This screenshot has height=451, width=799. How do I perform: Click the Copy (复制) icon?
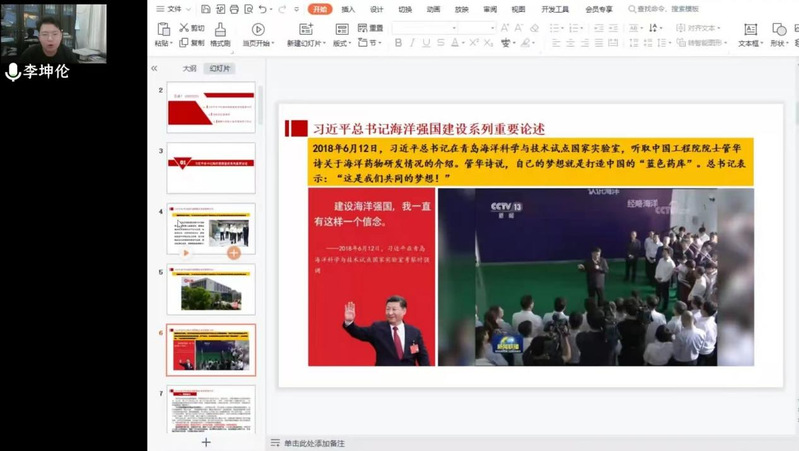tap(183, 43)
